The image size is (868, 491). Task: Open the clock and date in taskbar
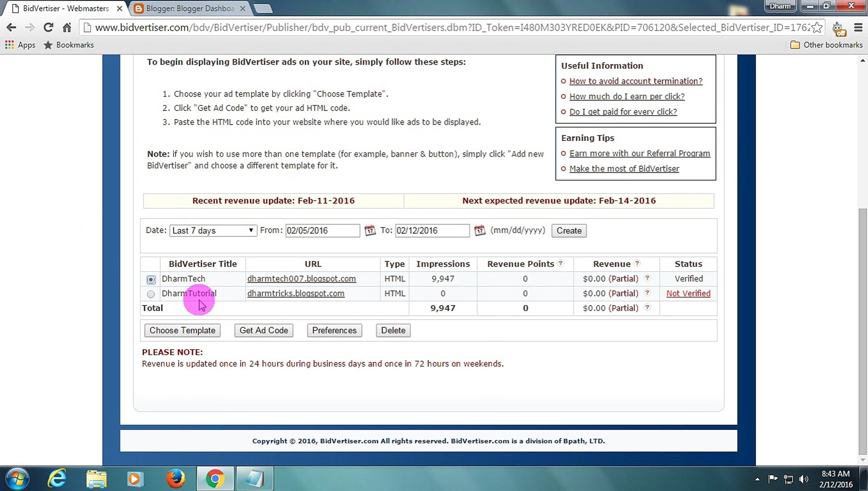836,479
